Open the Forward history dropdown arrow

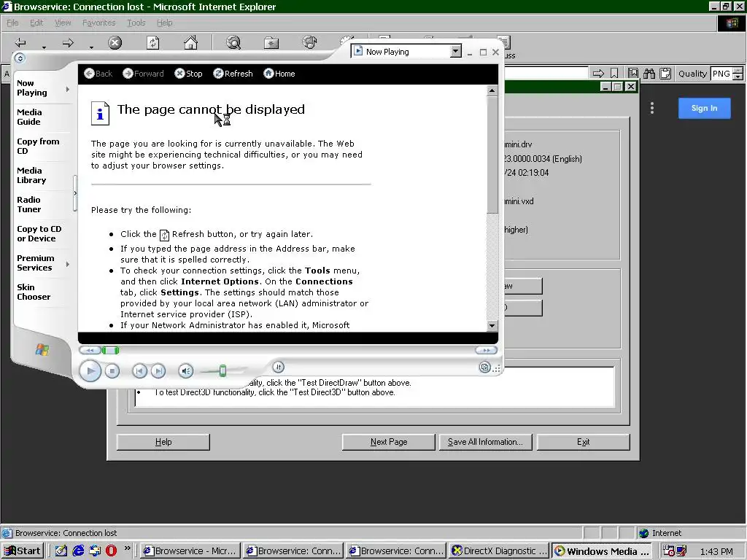pos(91,47)
